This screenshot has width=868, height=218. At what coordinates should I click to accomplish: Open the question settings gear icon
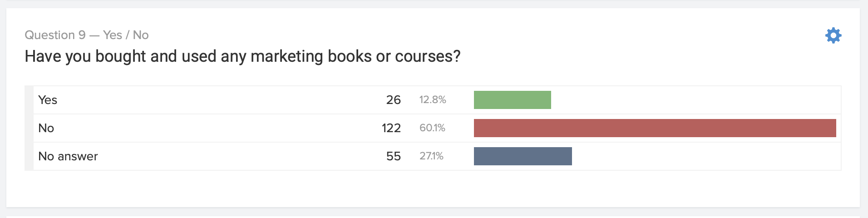(833, 35)
